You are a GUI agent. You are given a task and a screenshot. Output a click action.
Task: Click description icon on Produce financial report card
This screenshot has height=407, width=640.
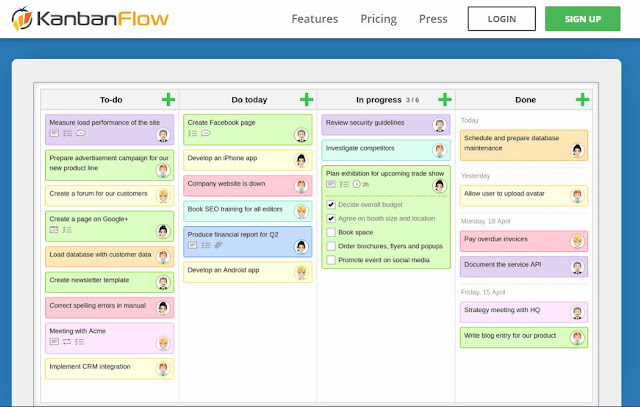192,245
